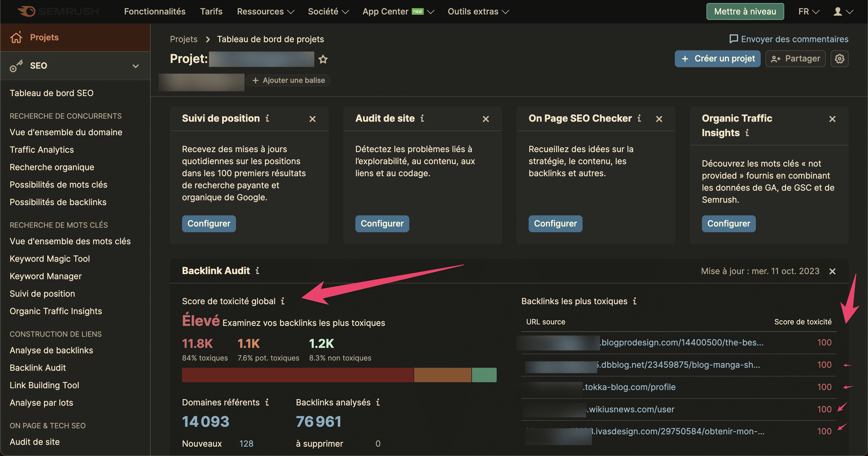Screen dimensions: 868x456
Task: Show info for Backlinks les plus toxiques
Action: coord(634,301)
